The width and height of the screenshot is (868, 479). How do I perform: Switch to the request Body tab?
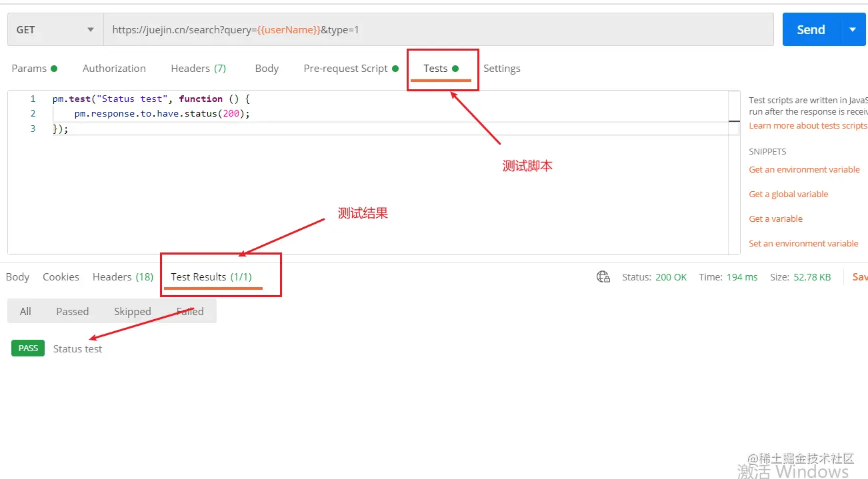pyautogui.click(x=267, y=69)
